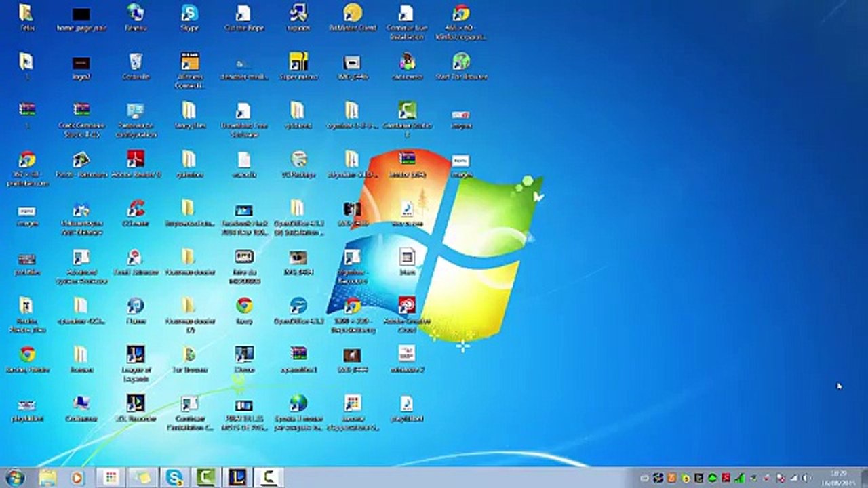Open the Windows Start menu
The width and height of the screenshot is (868, 488).
pyautogui.click(x=15, y=477)
